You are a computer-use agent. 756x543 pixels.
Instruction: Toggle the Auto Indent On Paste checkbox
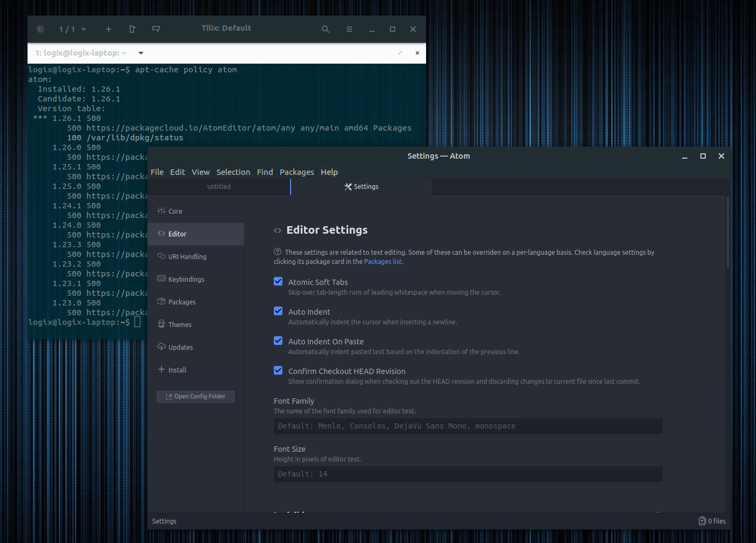click(278, 341)
